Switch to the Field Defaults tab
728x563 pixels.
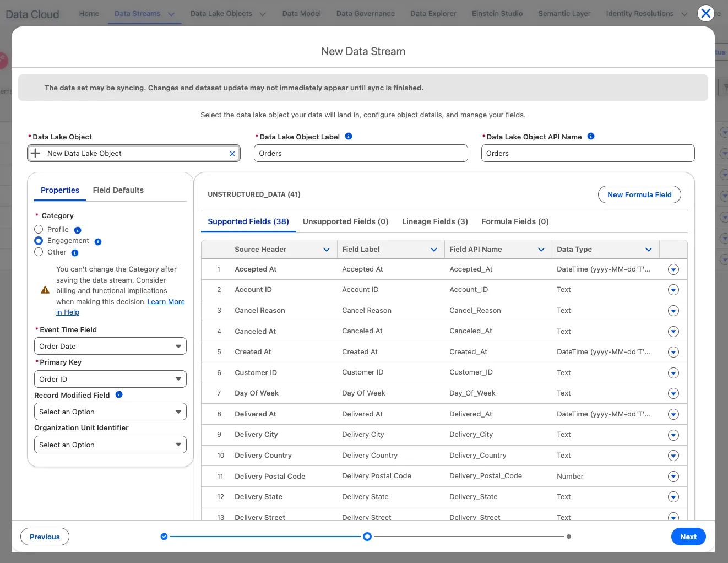coord(118,190)
